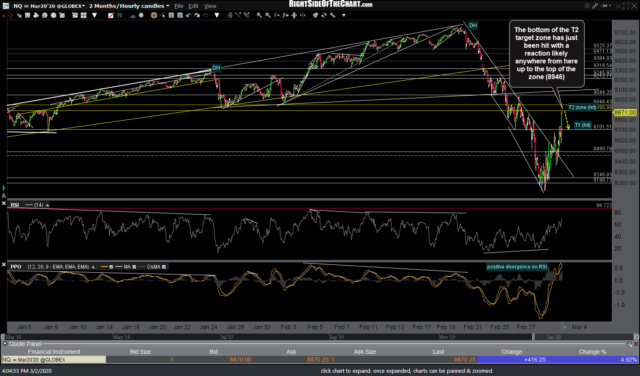Image resolution: width=640 pixels, height=376 pixels.
Task: Click the RSI indicator label
Action: click(x=15, y=205)
